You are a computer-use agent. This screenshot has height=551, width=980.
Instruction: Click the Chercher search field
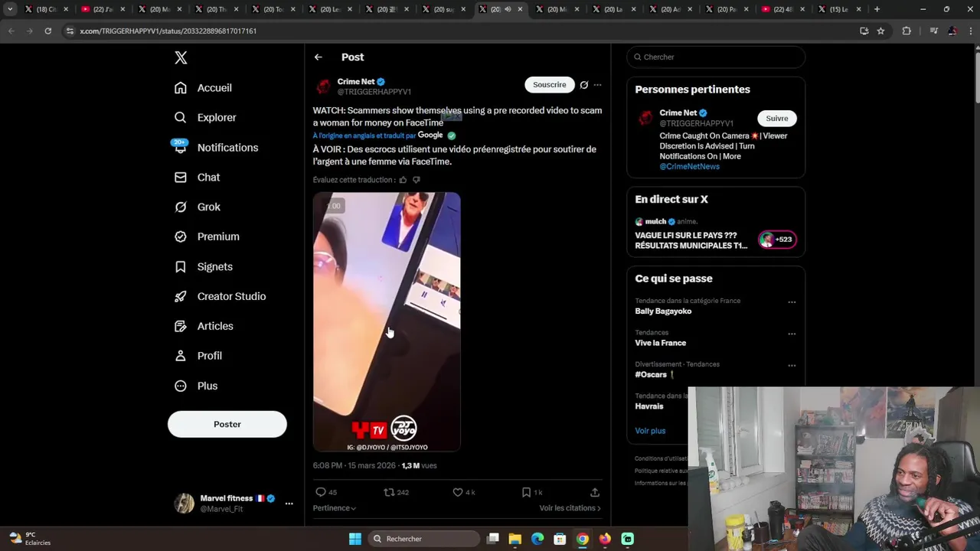point(716,57)
